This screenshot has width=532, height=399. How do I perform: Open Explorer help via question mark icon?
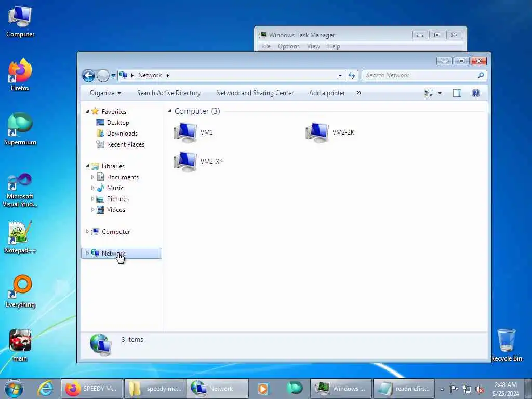click(476, 93)
